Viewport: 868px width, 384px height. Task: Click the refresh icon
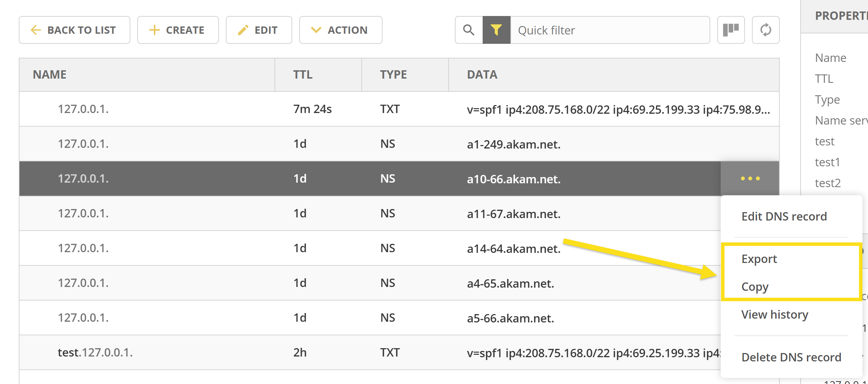(765, 30)
